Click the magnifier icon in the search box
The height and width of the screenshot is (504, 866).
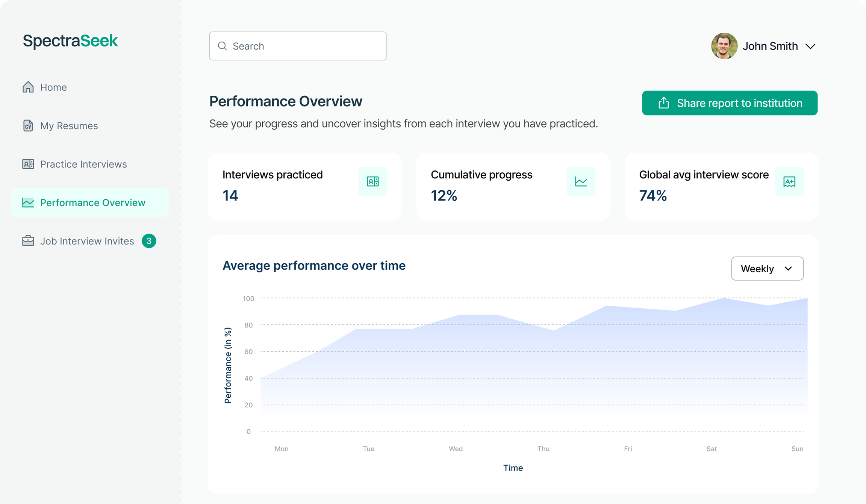[223, 46]
